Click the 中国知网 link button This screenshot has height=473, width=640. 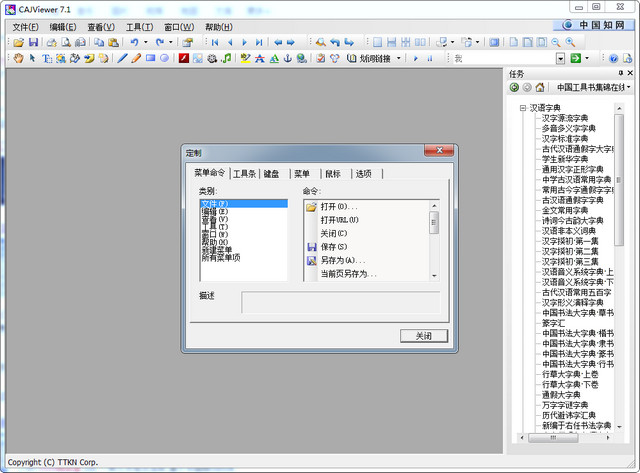(x=594, y=25)
